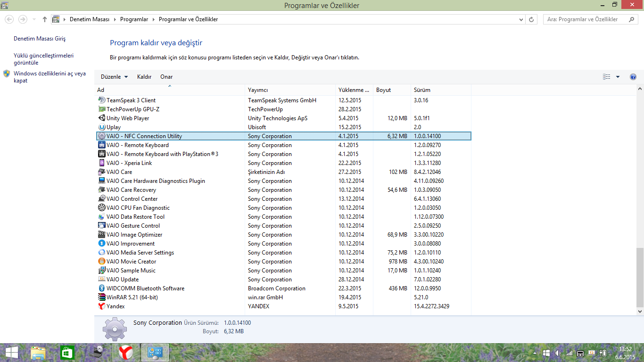
Task: Open the view options dropdown arrow
Action: pos(618,77)
